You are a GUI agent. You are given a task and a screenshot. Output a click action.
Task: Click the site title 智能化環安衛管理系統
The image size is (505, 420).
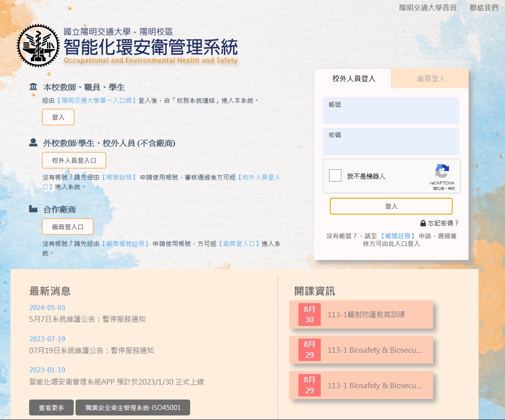(151, 47)
